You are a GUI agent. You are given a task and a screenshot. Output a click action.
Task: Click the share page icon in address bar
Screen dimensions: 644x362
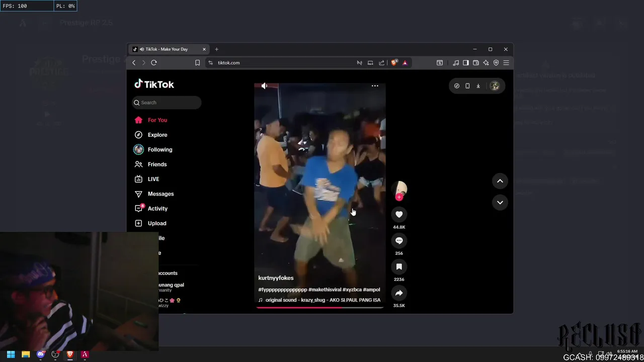pos(381,63)
